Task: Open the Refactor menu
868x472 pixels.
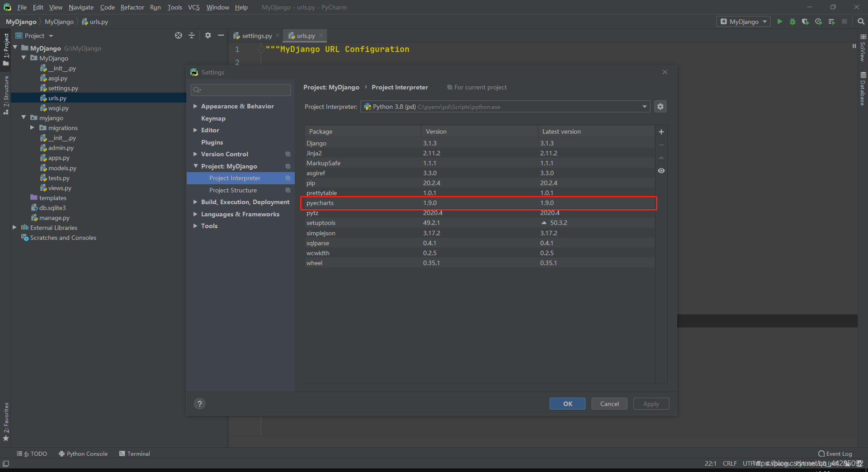Action: pos(132,7)
